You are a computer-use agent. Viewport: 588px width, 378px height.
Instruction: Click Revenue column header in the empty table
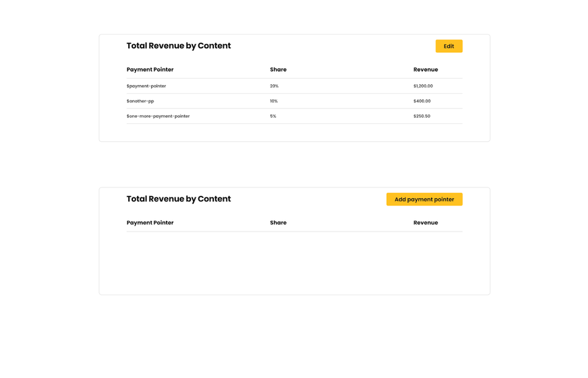pos(426,223)
